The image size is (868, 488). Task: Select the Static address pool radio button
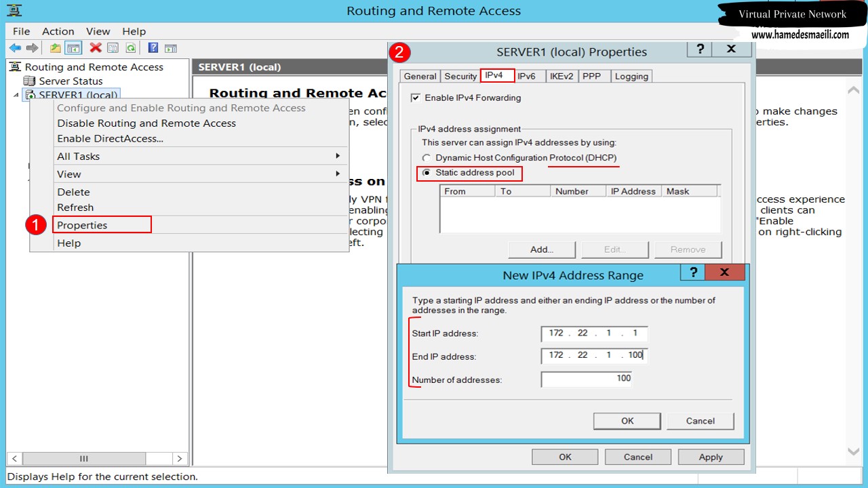(427, 173)
